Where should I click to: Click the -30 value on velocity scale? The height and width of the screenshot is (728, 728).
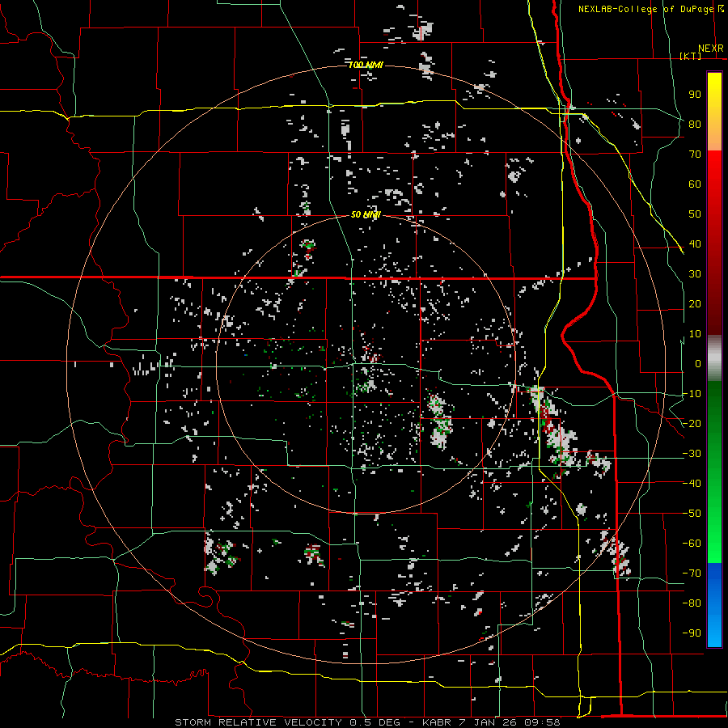(692, 454)
